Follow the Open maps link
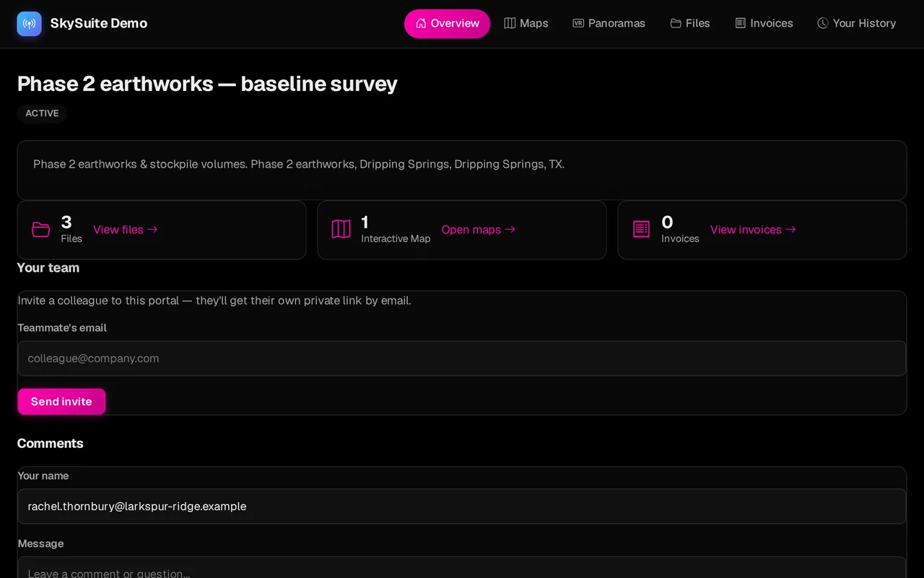This screenshot has height=578, width=924. coord(479,230)
